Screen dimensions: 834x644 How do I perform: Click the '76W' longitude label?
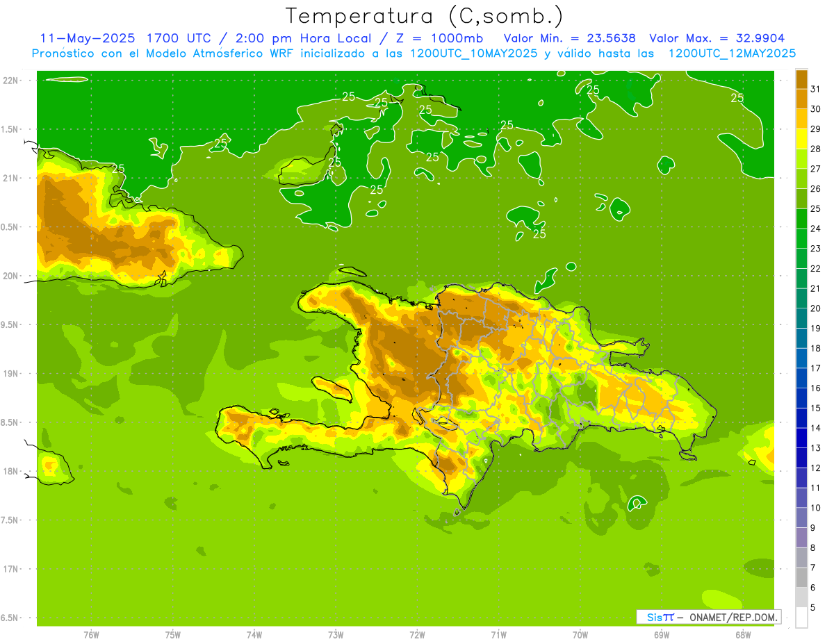point(91,635)
